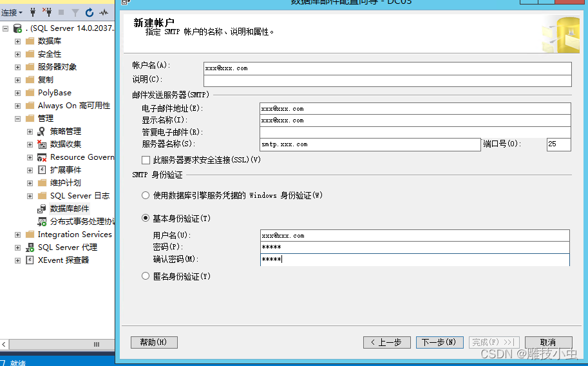This screenshot has width=588, height=366.
Task: Click the 策略管理 icon
Action: coord(42,131)
